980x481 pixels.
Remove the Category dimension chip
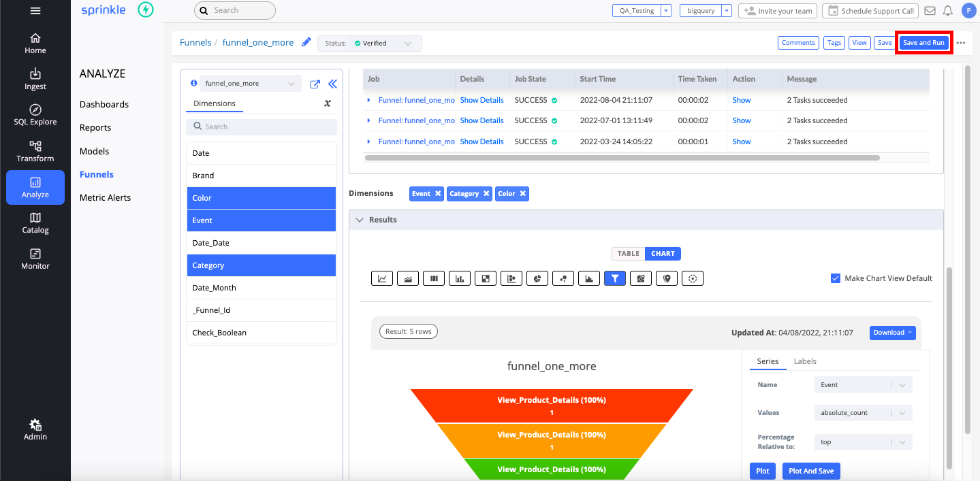coord(486,194)
